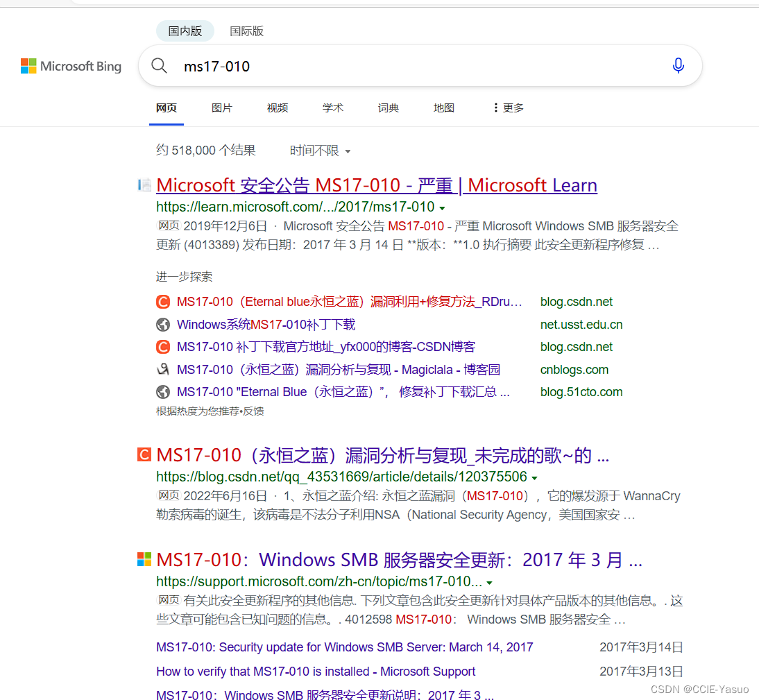Open the 更多 menu
759x700 pixels.
[509, 108]
